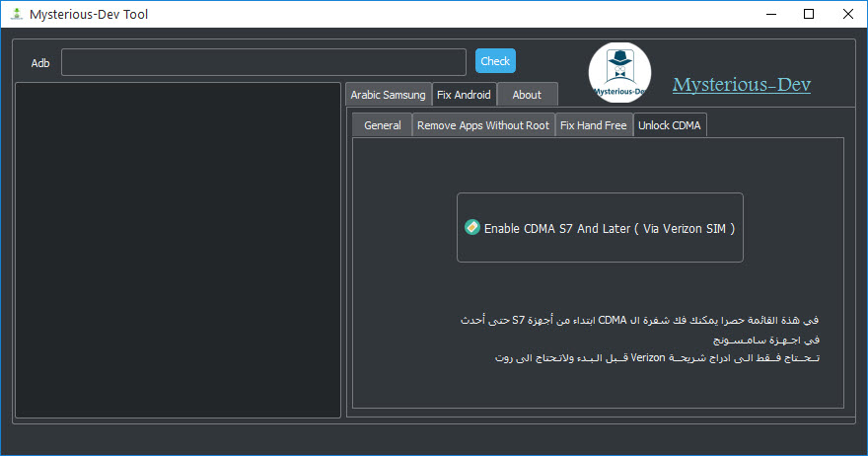868x456 pixels.
Task: Click Enable CDMA S7 And Later button
Action: click(x=600, y=228)
